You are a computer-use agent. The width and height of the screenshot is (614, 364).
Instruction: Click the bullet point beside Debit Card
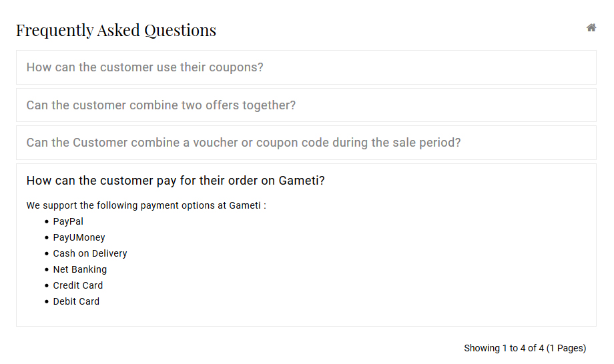tap(47, 302)
